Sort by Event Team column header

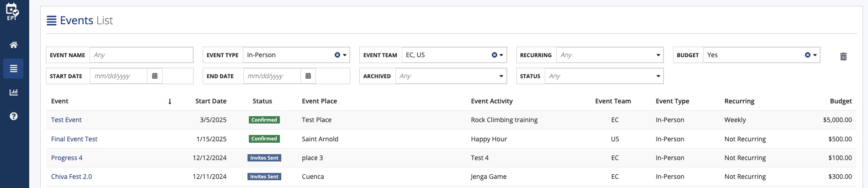coord(613,101)
